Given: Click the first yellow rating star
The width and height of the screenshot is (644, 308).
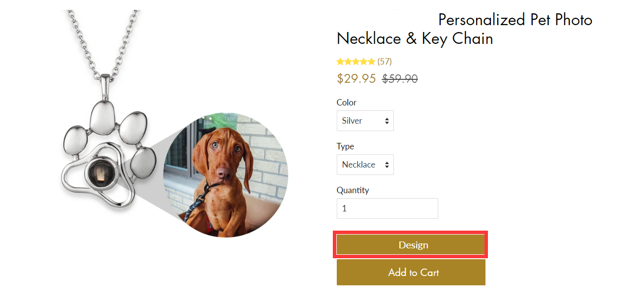Looking at the screenshot, I should click(340, 62).
